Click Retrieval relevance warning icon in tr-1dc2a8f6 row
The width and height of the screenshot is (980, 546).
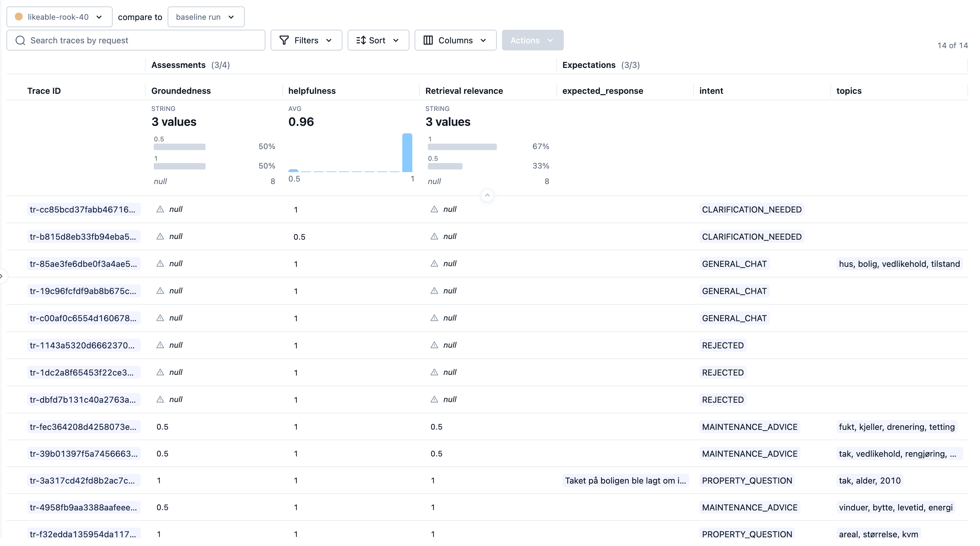tap(434, 372)
